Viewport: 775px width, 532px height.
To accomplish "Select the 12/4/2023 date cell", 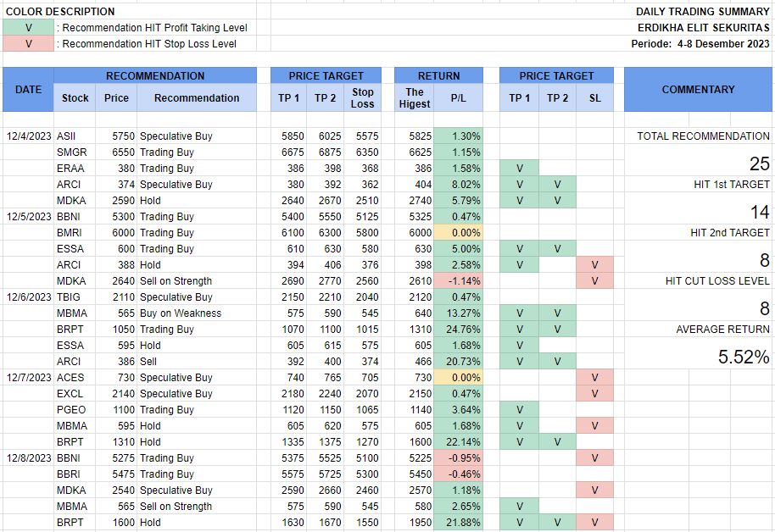I will 27,136.
